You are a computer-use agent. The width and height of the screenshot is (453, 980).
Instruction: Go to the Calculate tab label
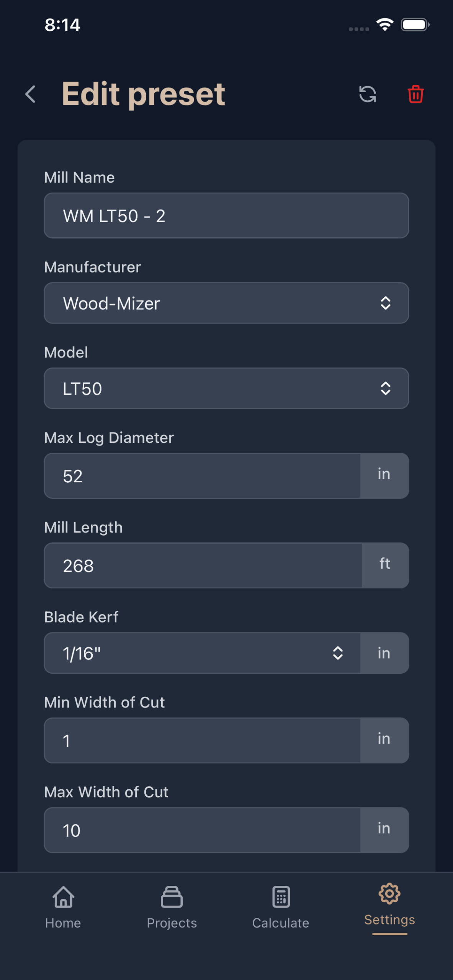click(x=281, y=923)
